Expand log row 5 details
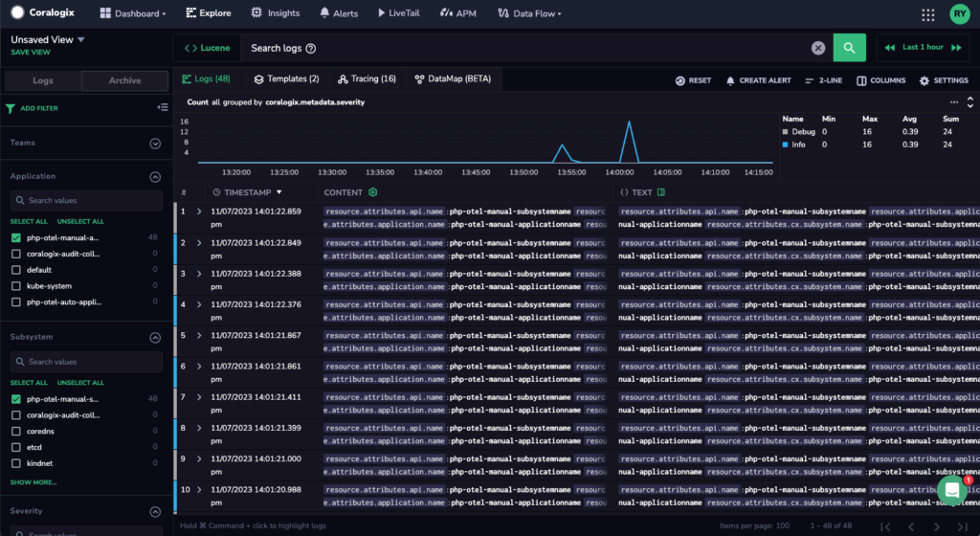 point(199,335)
